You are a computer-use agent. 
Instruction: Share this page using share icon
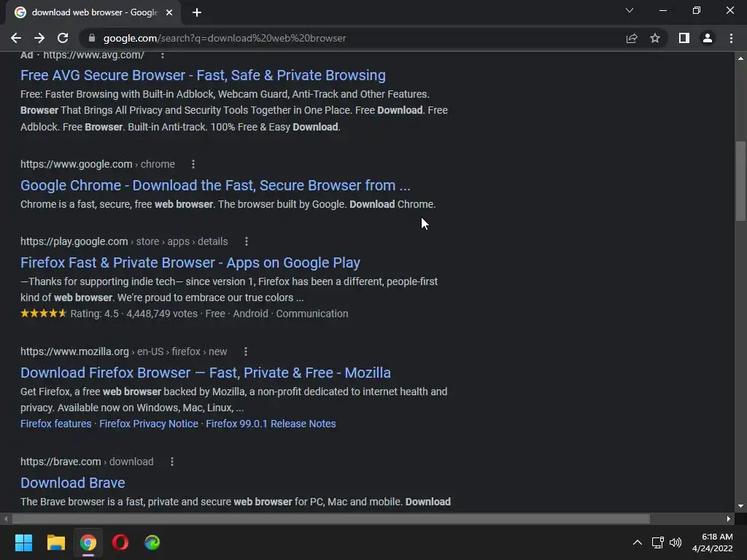(x=631, y=38)
